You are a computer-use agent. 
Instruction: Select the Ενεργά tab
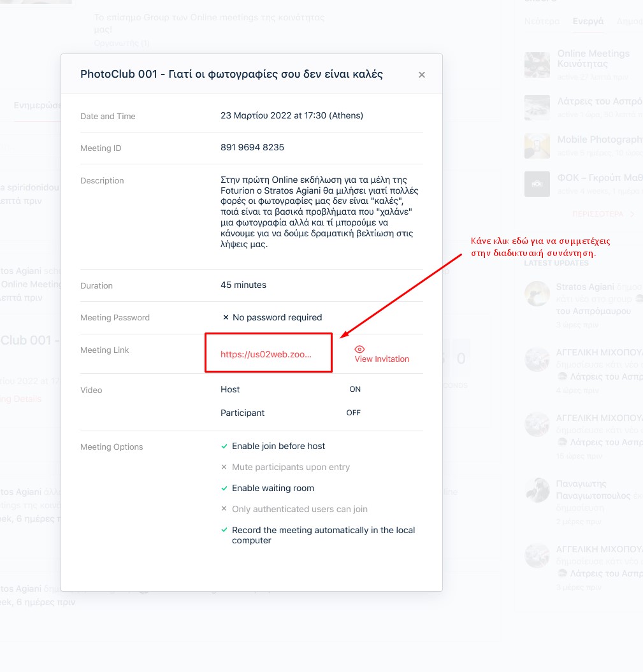coord(588,21)
